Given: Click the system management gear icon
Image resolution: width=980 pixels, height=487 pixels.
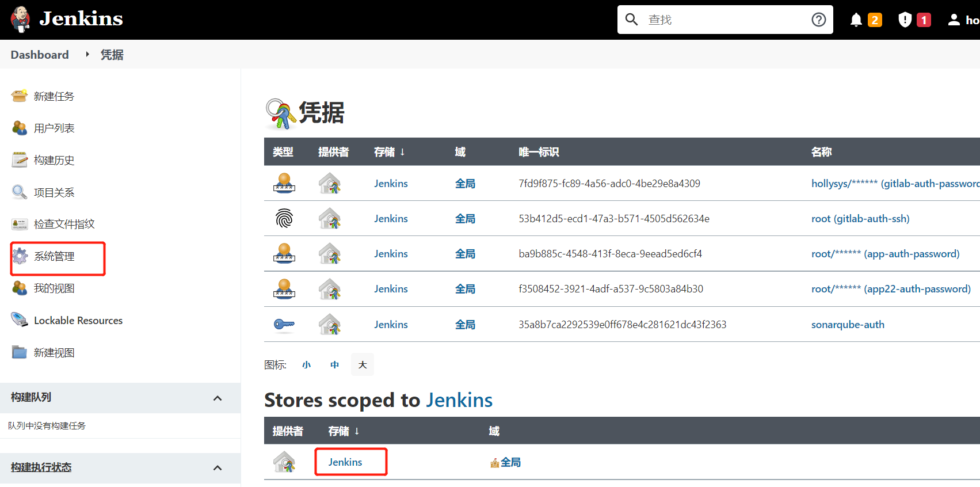Looking at the screenshot, I should point(20,256).
